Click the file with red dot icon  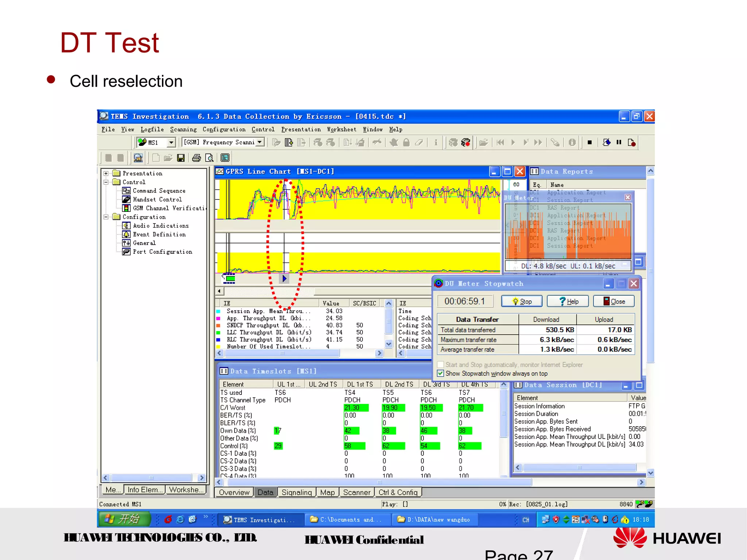[x=632, y=143]
